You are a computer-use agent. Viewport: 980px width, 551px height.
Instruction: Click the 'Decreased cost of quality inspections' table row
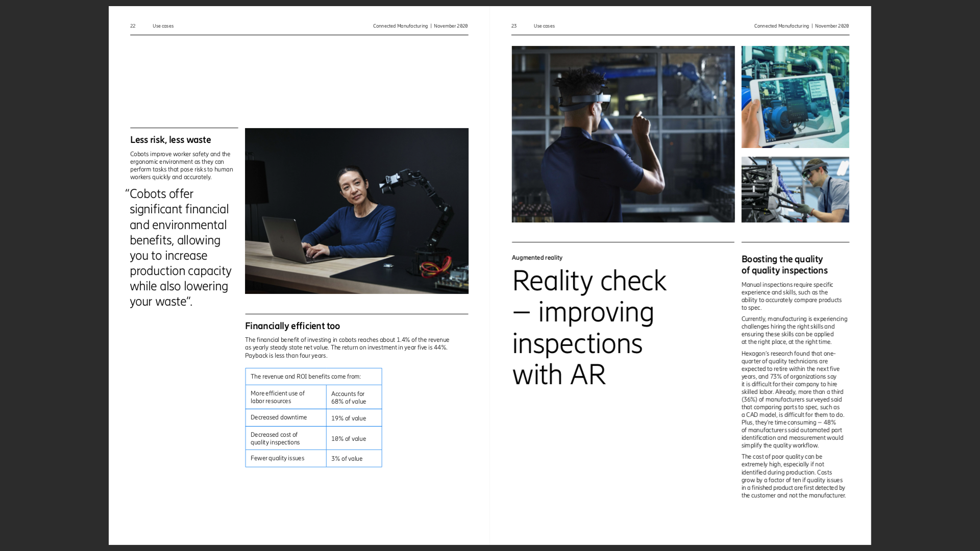coord(314,438)
